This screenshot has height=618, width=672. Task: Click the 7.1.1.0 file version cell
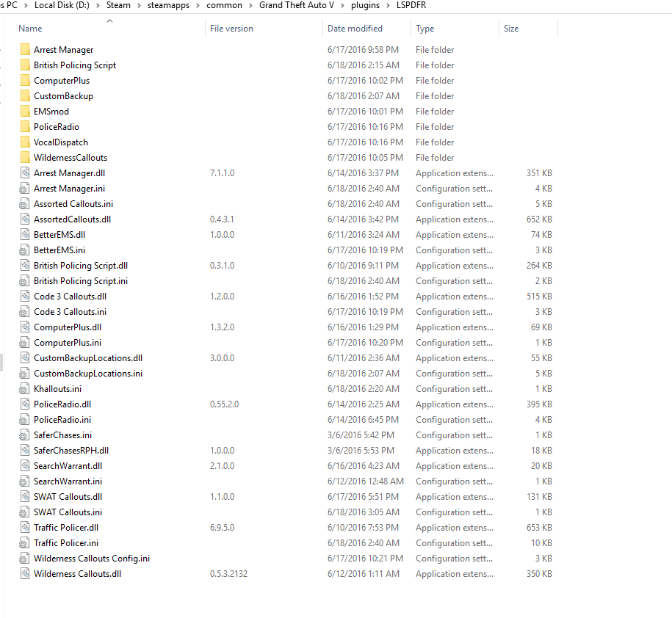(x=222, y=173)
